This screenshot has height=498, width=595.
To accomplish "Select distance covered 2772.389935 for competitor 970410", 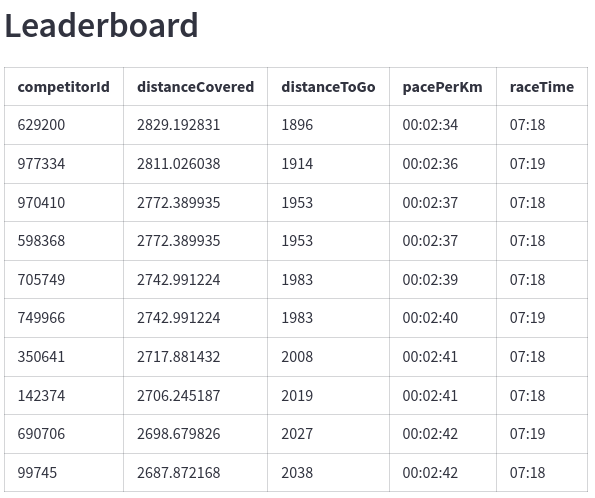I will [179, 203].
